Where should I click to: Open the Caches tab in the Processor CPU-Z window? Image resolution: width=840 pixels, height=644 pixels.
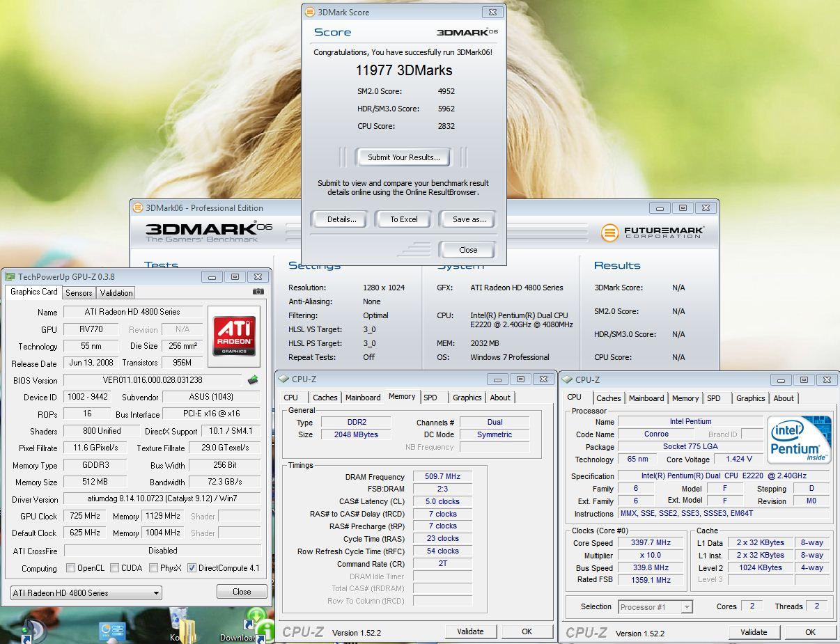[608, 398]
